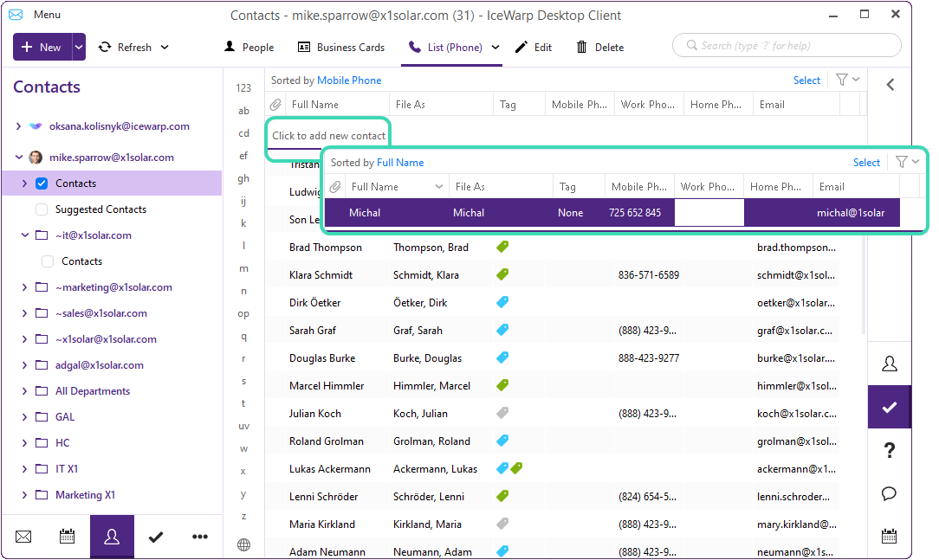939x560 pixels.
Task: Click the Refresh toolbar button
Action: [126, 48]
